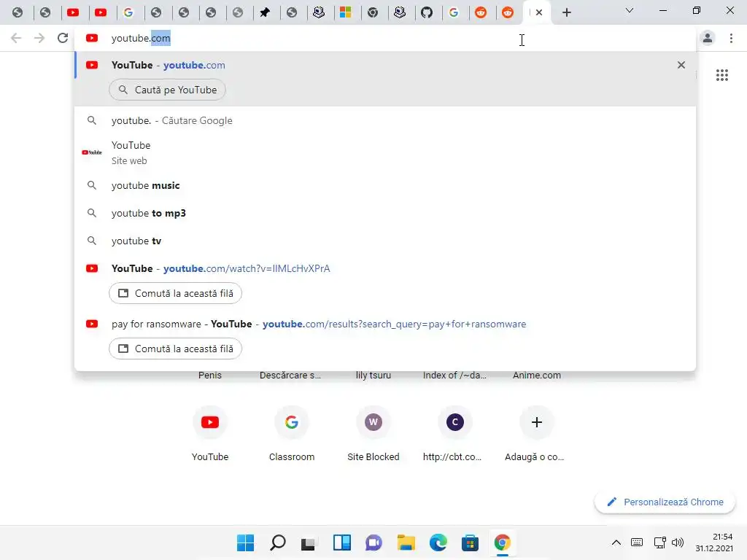The height and width of the screenshot is (560, 747).
Task: Select the YouTube Site web suggestion
Action: 385,152
